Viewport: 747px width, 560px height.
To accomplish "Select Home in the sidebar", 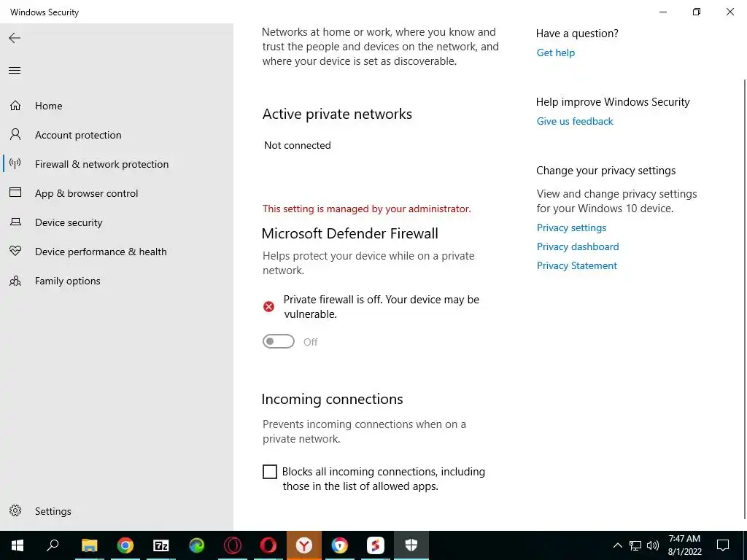I will pos(49,106).
